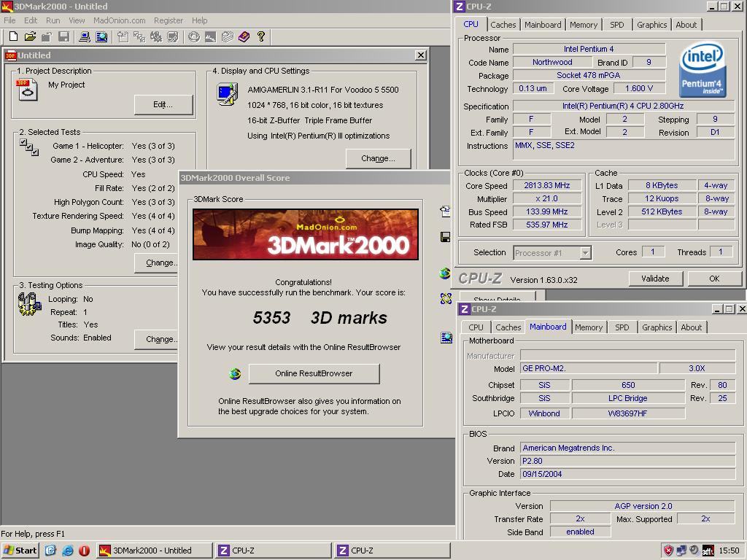This screenshot has width=747, height=560.
Task: Click the Selected Tests checkmarks icon
Action: [x=29, y=147]
